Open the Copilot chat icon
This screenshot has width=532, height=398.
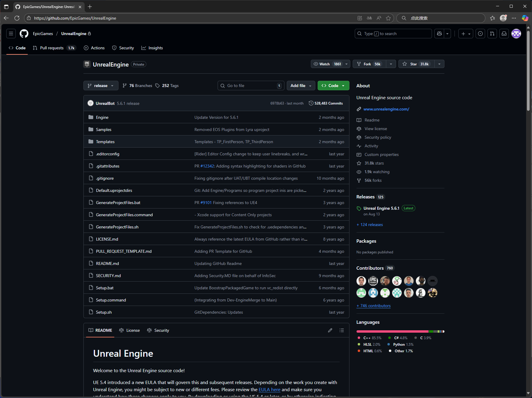[439, 34]
